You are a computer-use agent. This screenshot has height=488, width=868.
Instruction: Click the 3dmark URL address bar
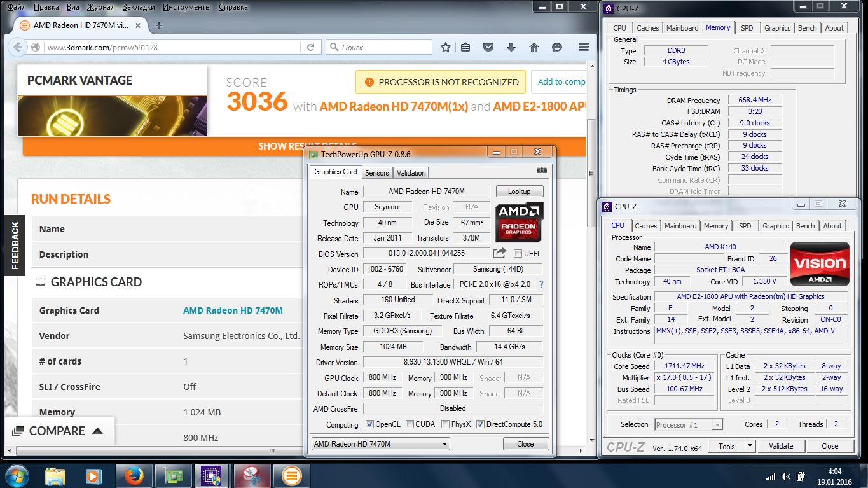click(173, 47)
